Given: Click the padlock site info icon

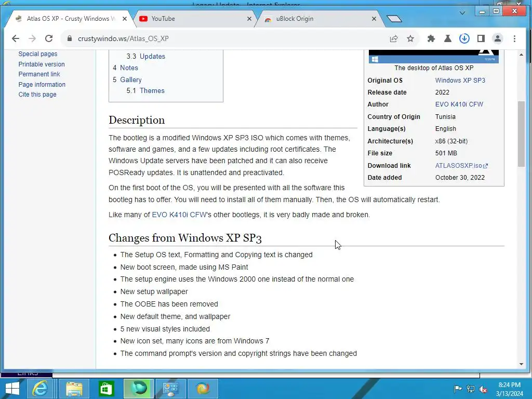Looking at the screenshot, I should (70, 38).
